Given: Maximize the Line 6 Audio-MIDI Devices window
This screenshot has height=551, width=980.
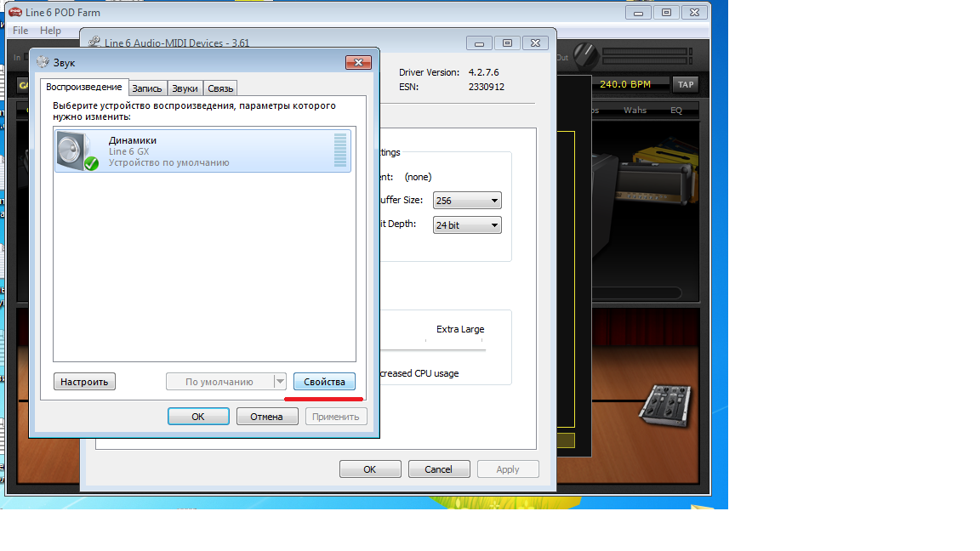Looking at the screenshot, I should pos(507,43).
